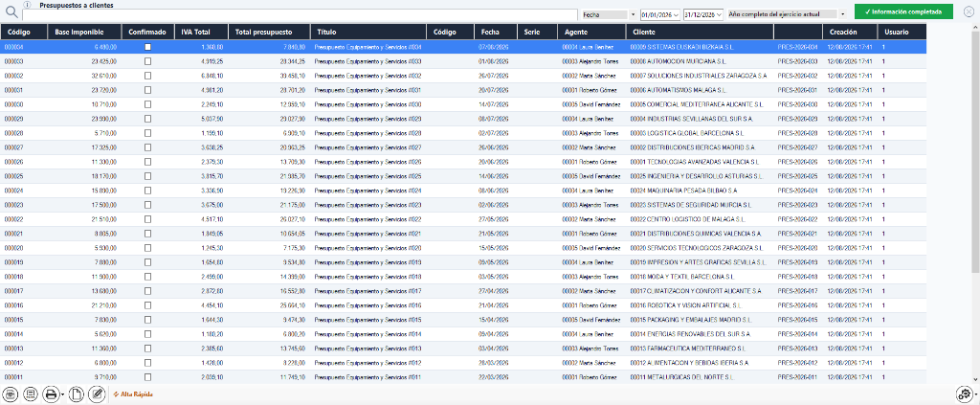Open the end date 31/12/2026 picker
Viewport: 980px width, 405px height.
[x=703, y=13]
